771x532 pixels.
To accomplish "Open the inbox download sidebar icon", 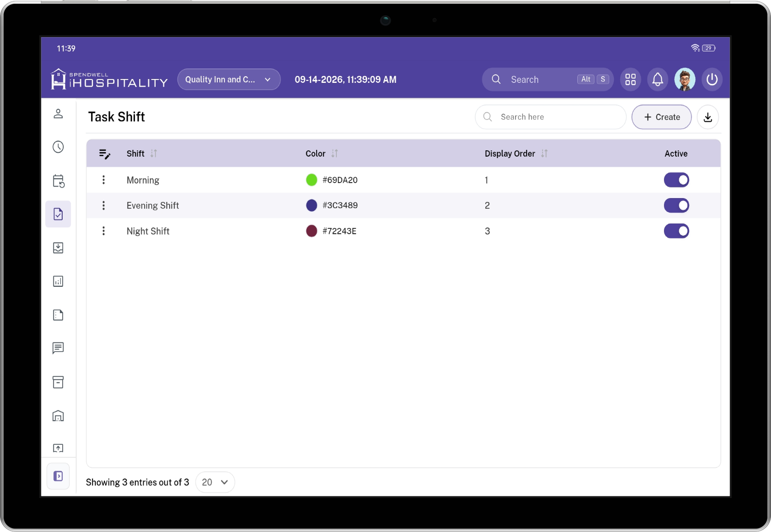I will [58, 248].
